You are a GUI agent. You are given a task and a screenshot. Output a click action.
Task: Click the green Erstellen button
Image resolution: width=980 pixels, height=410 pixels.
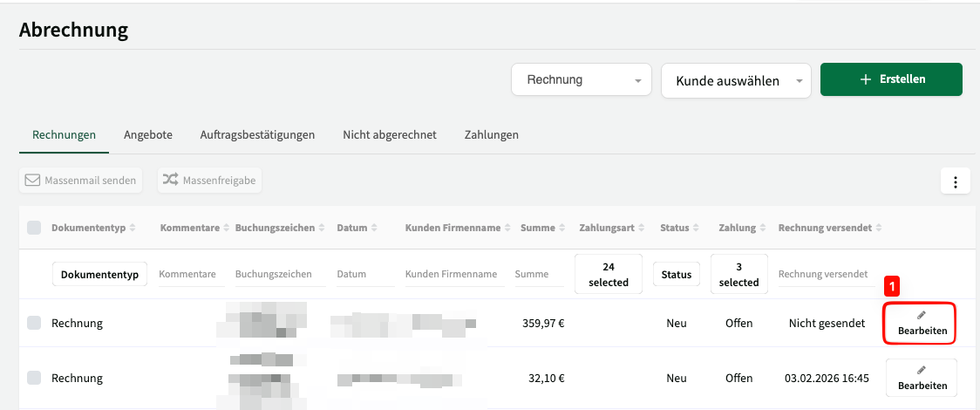click(x=891, y=79)
